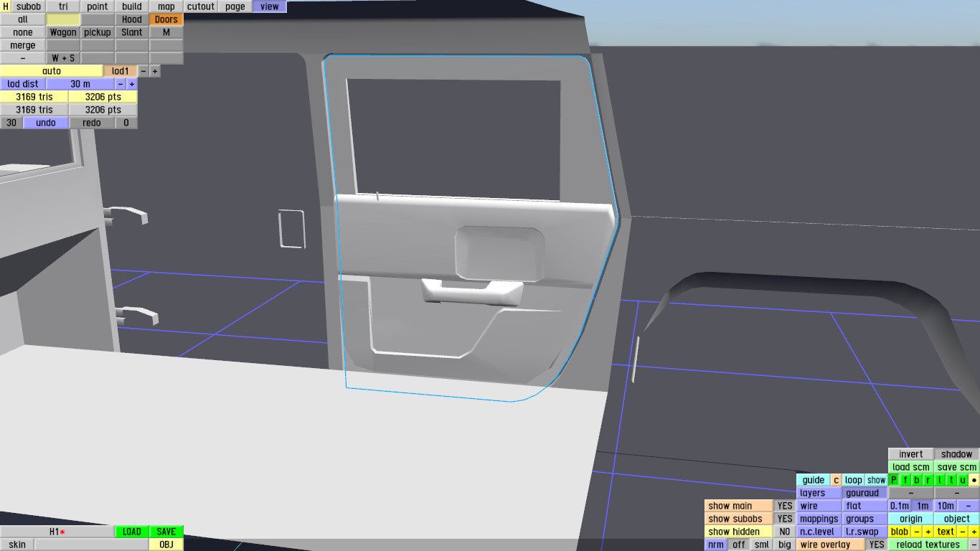
Task: Switch display to layers mode
Action: pos(819,493)
